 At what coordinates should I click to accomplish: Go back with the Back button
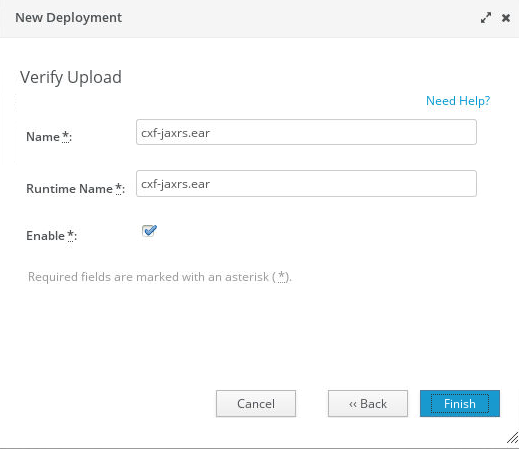[368, 404]
